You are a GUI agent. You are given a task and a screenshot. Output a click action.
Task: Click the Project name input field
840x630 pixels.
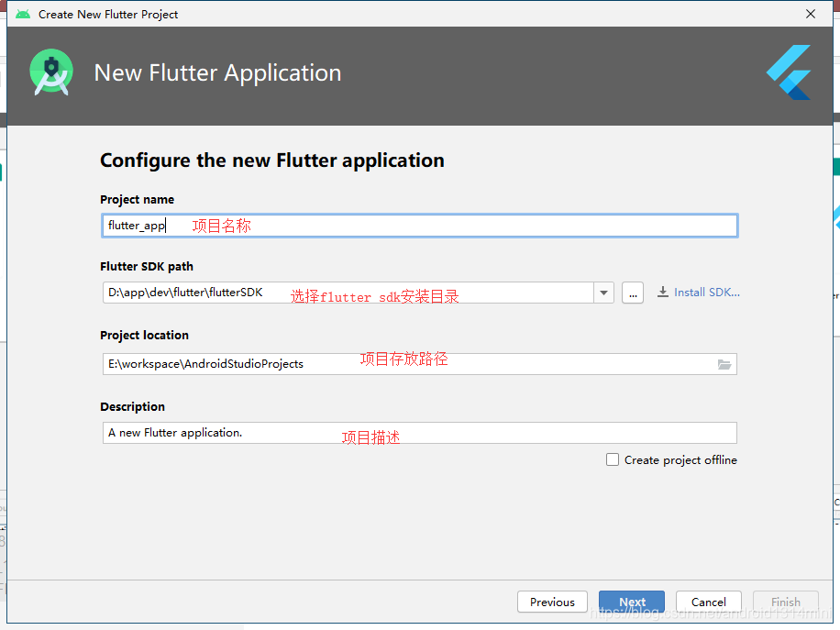point(419,226)
